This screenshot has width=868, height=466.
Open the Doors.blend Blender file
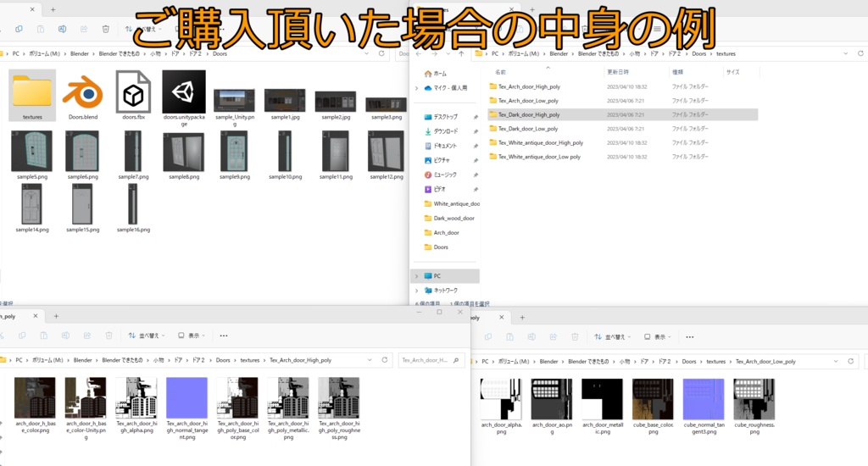pos(83,95)
